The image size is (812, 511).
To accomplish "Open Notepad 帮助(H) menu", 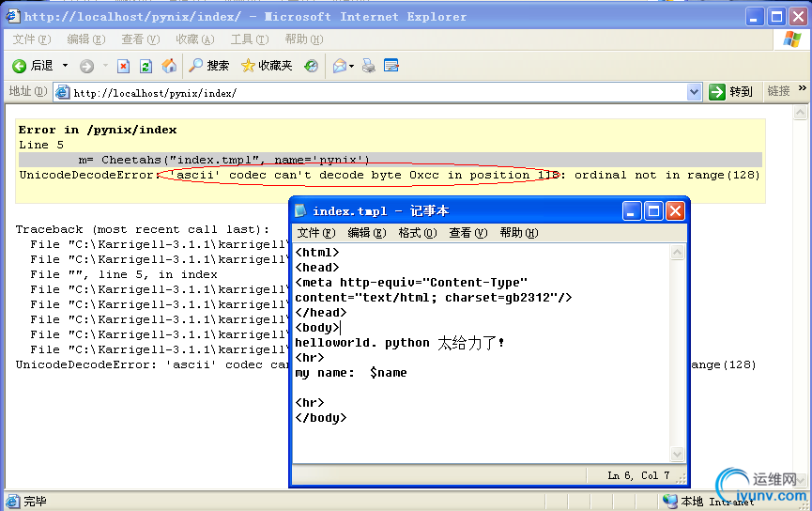I will coord(519,233).
